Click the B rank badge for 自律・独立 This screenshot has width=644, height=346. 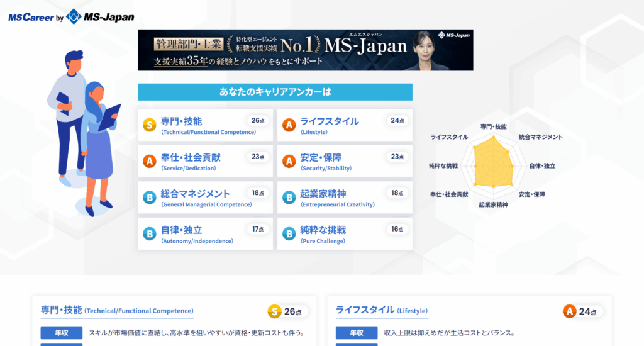click(x=150, y=234)
